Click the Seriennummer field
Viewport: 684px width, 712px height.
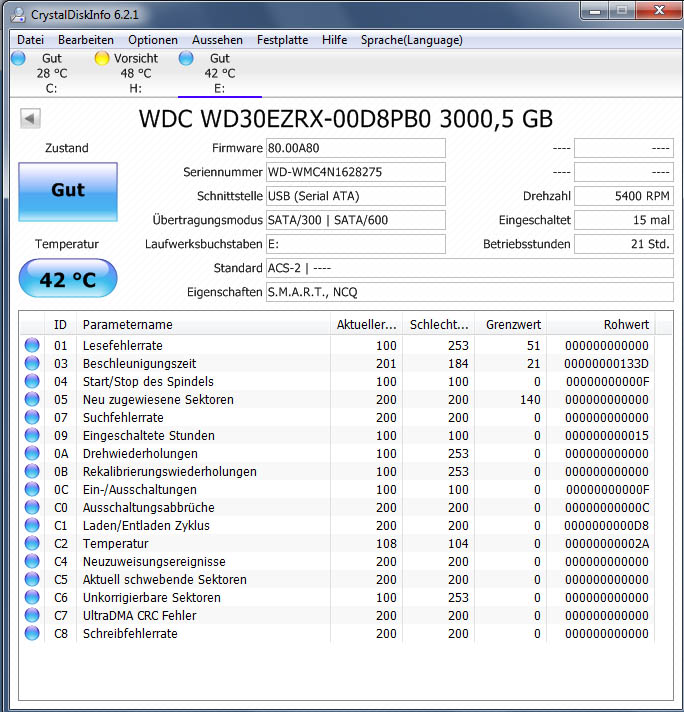356,172
